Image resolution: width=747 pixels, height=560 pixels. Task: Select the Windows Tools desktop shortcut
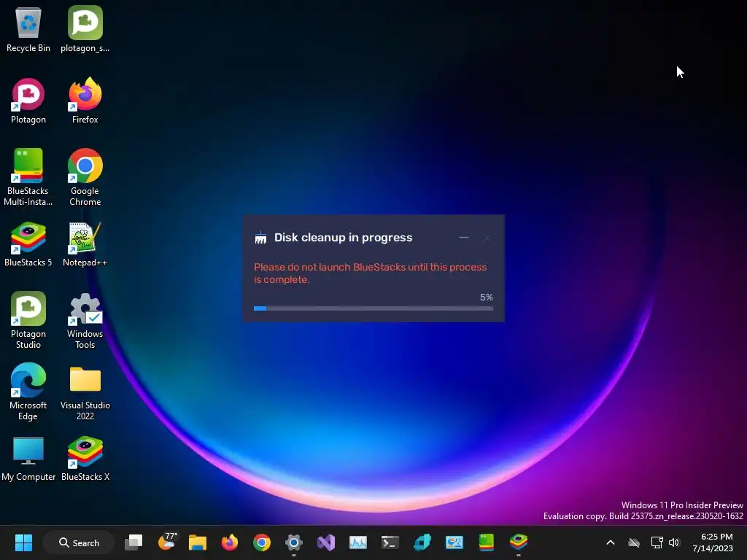pos(85,320)
